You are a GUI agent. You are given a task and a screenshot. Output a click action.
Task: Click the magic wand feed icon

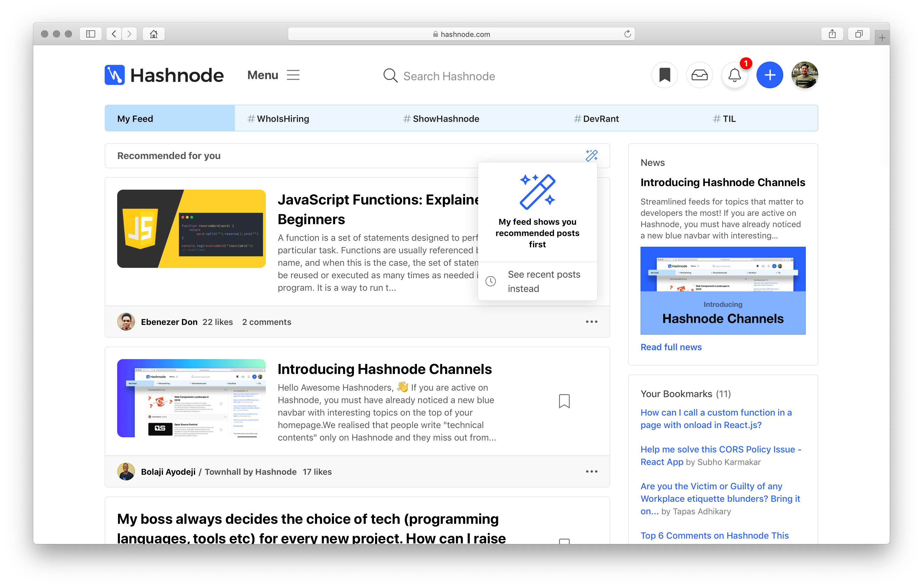point(591,156)
